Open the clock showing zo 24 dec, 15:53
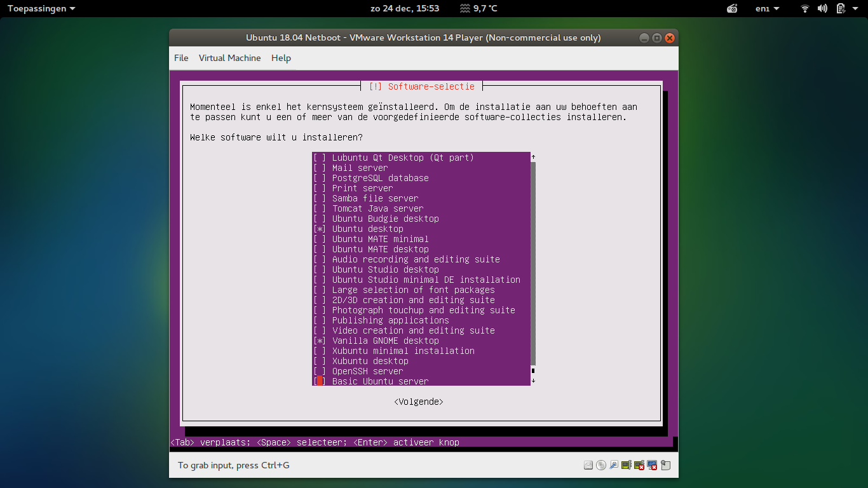868x488 pixels. (x=405, y=8)
